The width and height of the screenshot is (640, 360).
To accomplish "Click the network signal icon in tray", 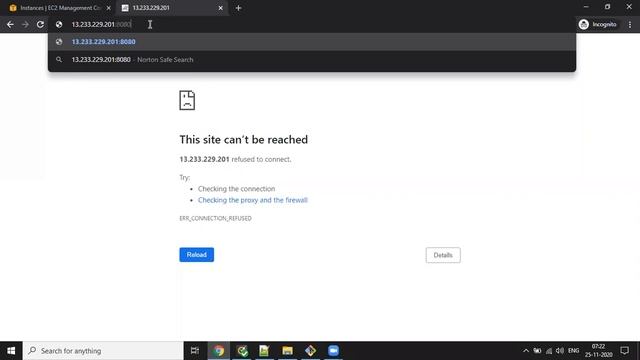I will (x=549, y=351).
